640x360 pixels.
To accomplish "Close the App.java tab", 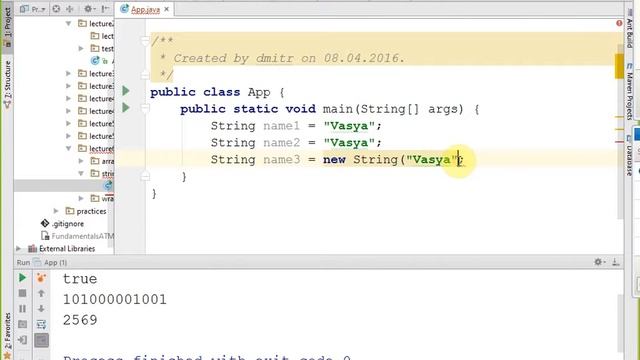I will pyautogui.click(x=167, y=9).
